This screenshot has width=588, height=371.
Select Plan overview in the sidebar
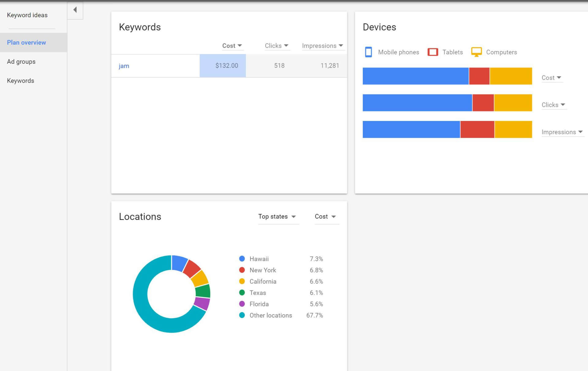tap(27, 42)
